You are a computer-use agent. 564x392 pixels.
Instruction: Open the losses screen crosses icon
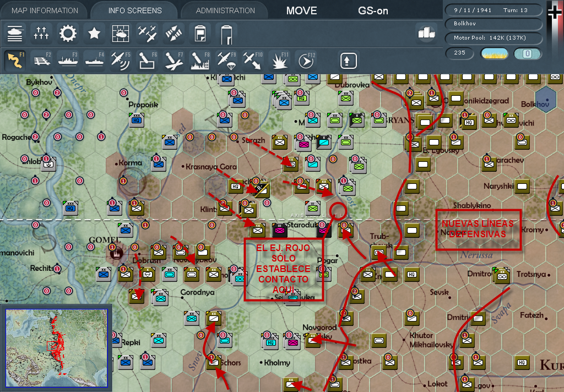pyautogui.click(x=41, y=34)
